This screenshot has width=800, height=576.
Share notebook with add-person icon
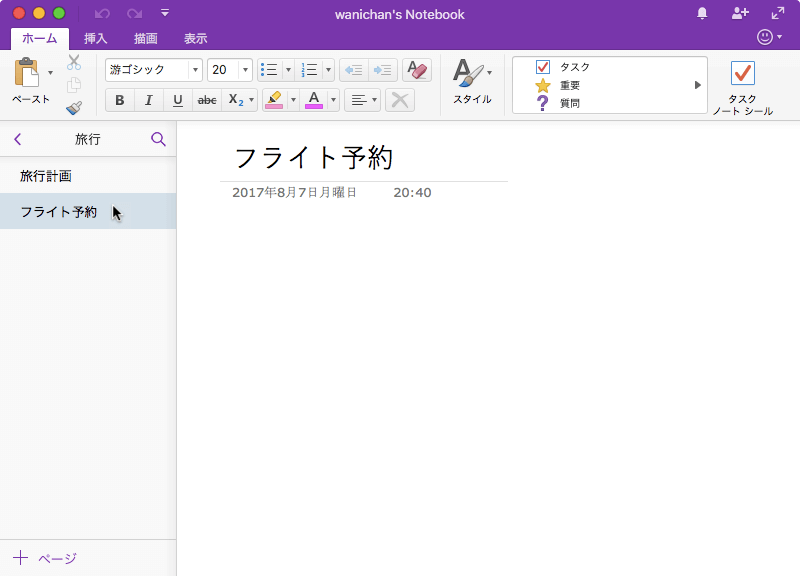click(x=740, y=14)
